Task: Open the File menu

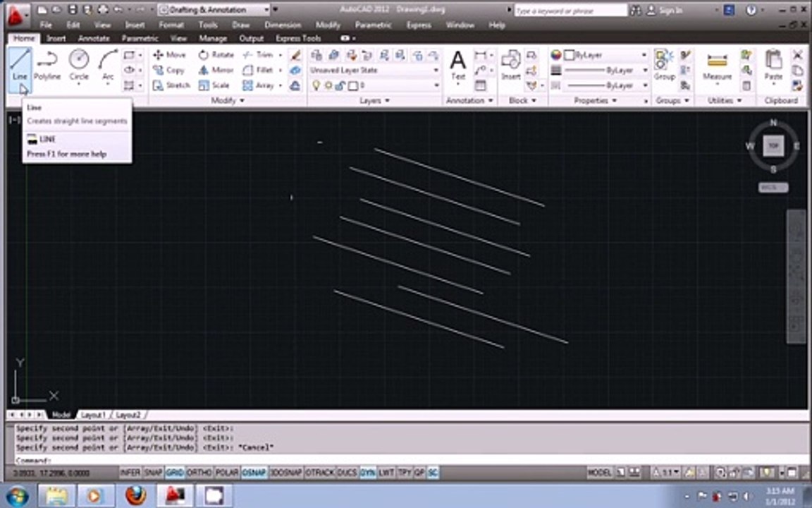Action: tap(46, 25)
